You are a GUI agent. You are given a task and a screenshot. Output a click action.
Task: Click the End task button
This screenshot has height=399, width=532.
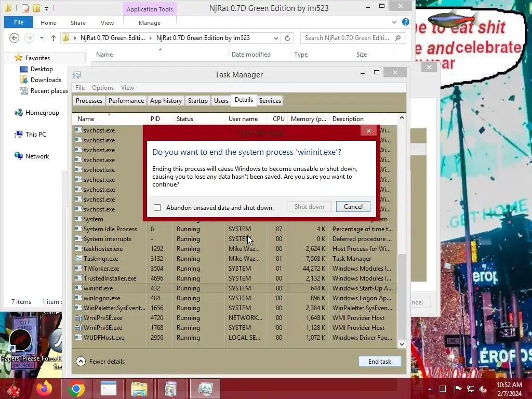[380, 362]
